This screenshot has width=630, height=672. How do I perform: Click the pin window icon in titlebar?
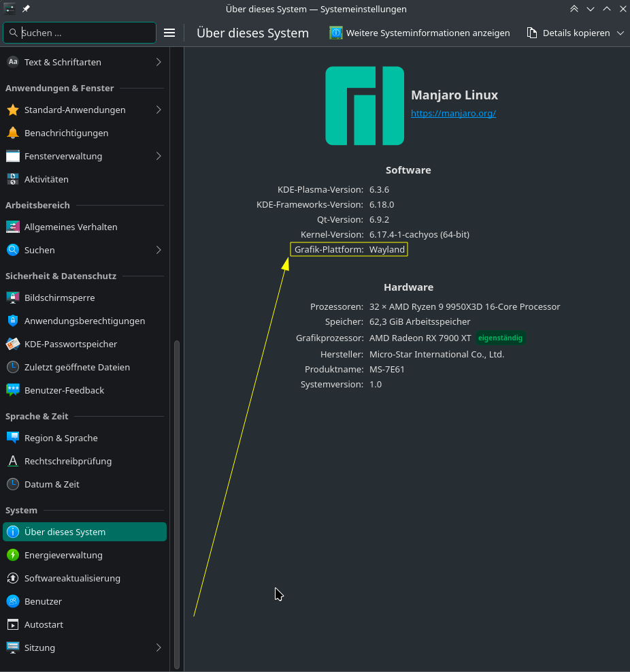(26, 9)
